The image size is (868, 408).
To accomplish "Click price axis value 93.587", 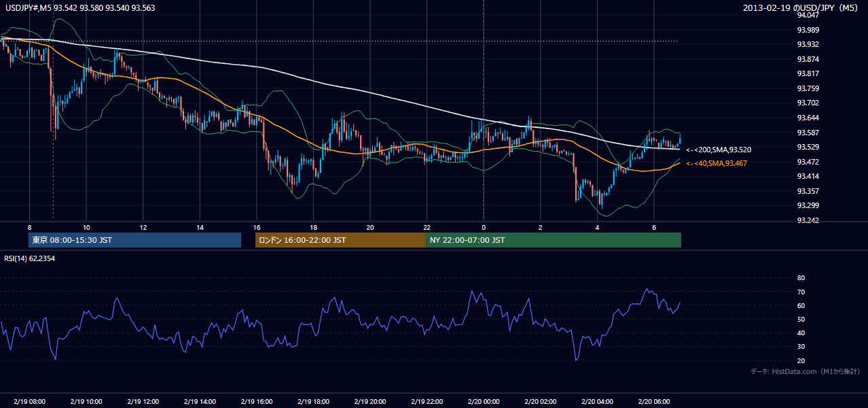I will pyautogui.click(x=807, y=133).
